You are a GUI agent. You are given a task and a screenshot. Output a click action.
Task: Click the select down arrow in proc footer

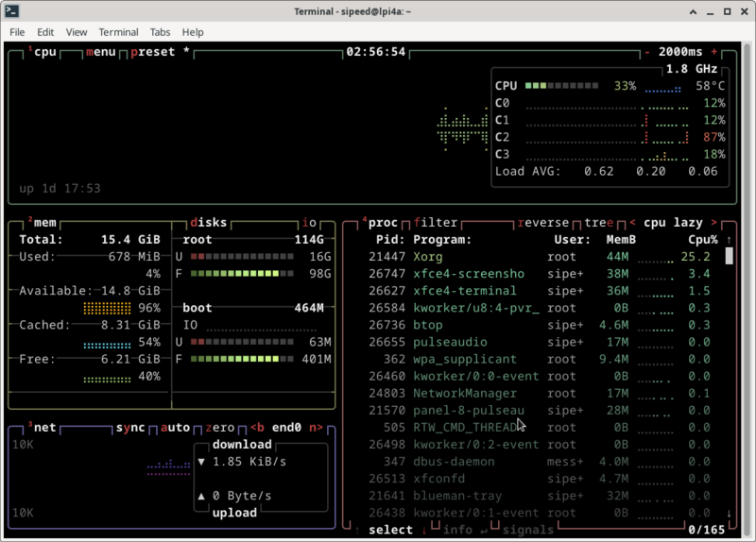coord(424,530)
